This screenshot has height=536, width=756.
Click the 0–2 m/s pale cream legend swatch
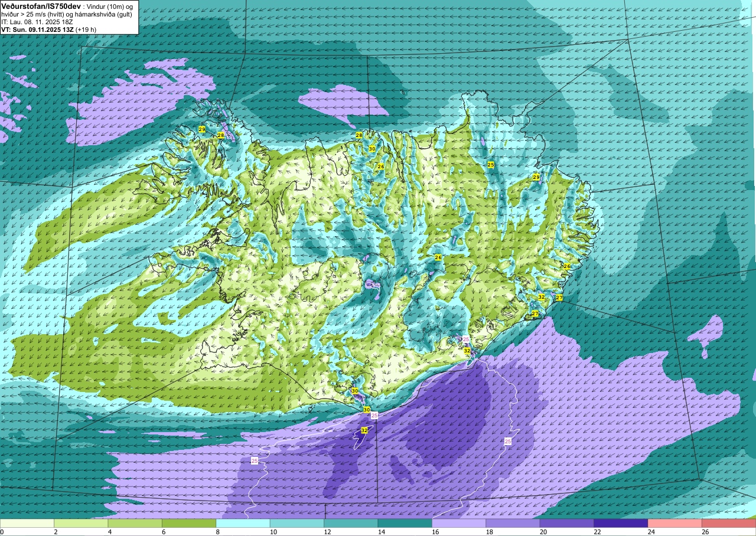[x=27, y=523]
